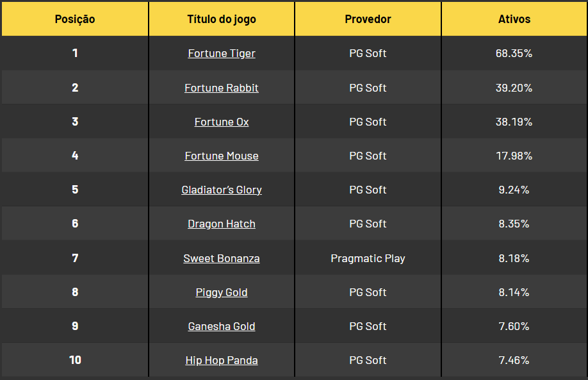
Task: Open the Fortune Mouse game link
Action: (x=222, y=155)
